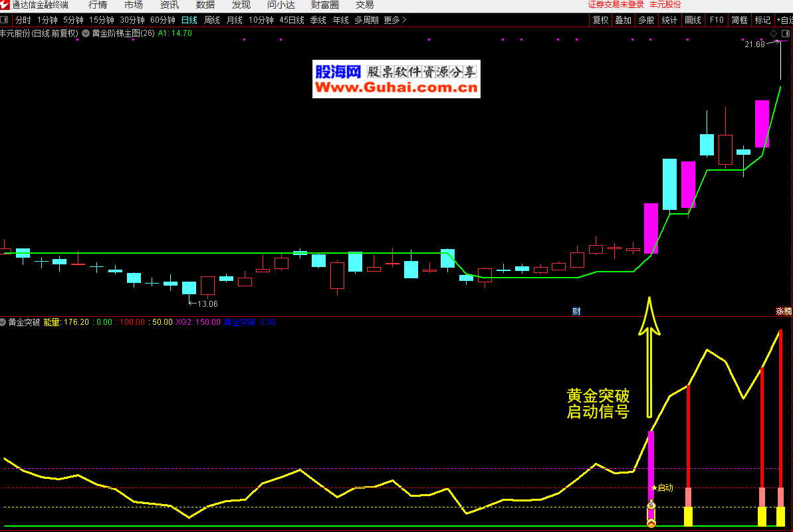Click the 涨榜 marker icon

784,311
